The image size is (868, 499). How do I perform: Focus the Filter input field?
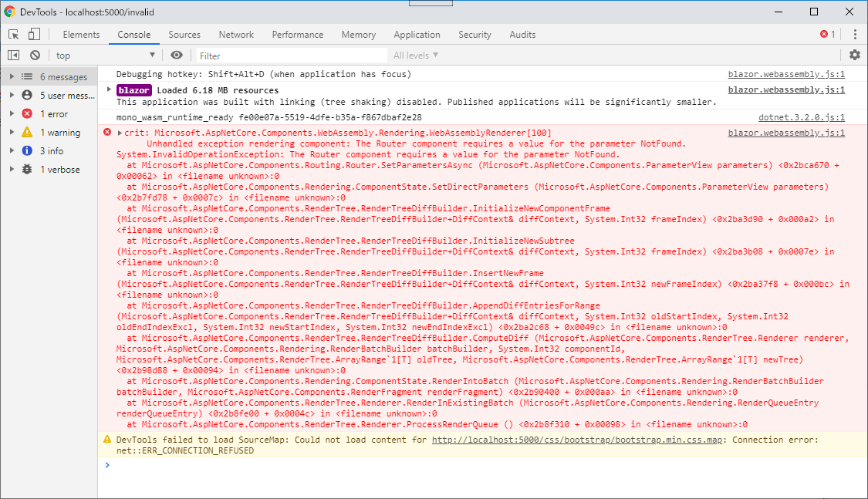tap(292, 56)
